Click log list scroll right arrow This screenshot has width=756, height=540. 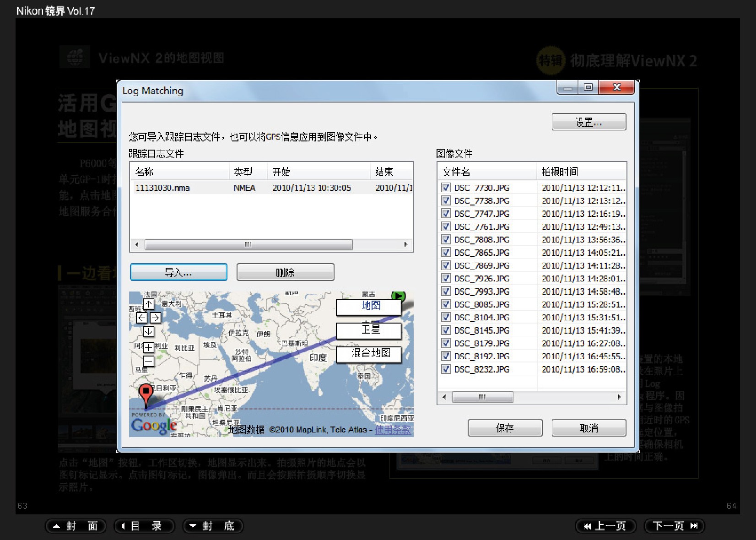(406, 244)
